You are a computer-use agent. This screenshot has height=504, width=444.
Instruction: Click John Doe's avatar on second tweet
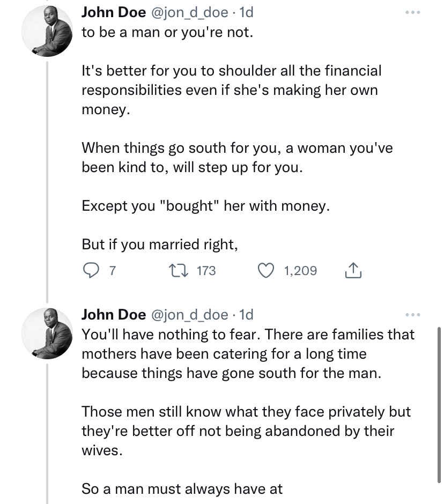click(47, 333)
